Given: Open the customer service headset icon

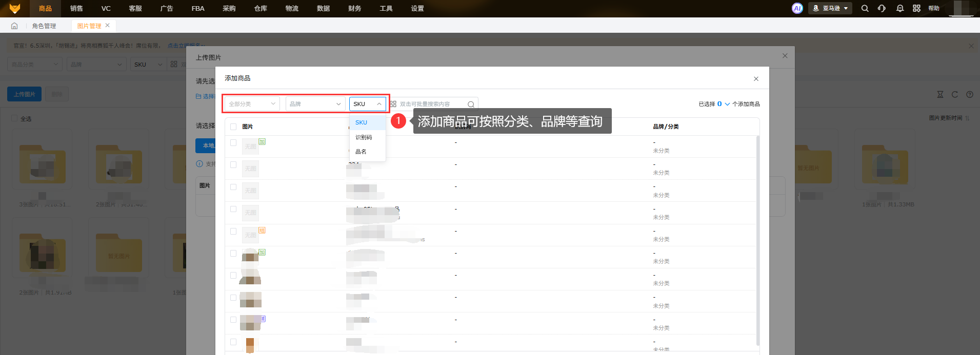Looking at the screenshot, I should coord(882,8).
